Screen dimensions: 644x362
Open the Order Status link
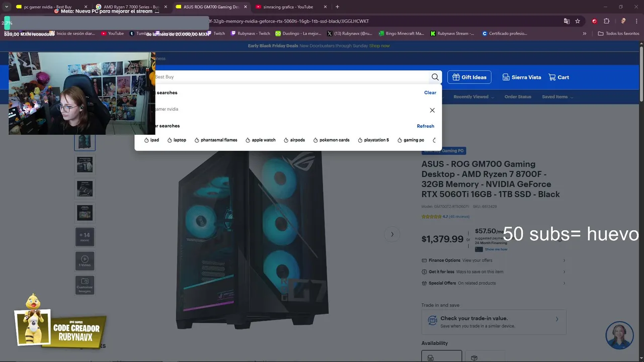(x=518, y=97)
